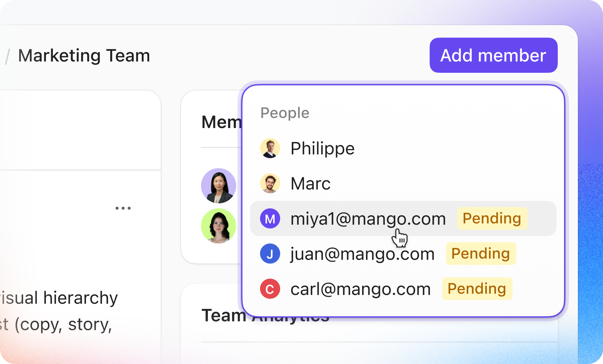Screen dimensions: 603x364
Task: Pick the carl@mango.com email text
Action: (360, 289)
